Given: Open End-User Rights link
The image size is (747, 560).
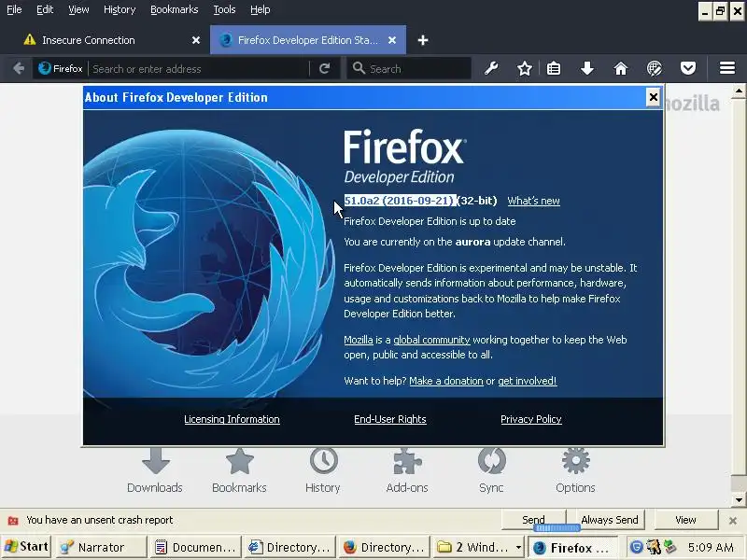Looking at the screenshot, I should click(x=390, y=419).
